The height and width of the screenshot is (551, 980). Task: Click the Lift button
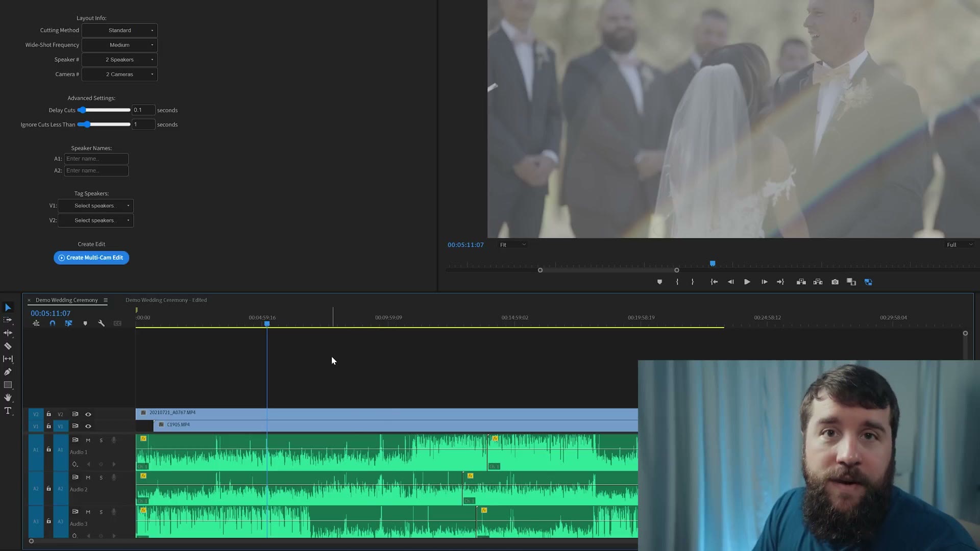(x=801, y=282)
